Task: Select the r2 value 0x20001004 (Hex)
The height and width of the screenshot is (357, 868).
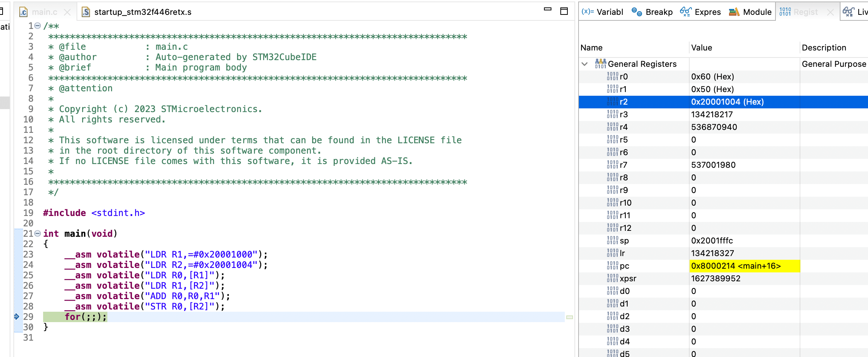Action: (x=728, y=102)
